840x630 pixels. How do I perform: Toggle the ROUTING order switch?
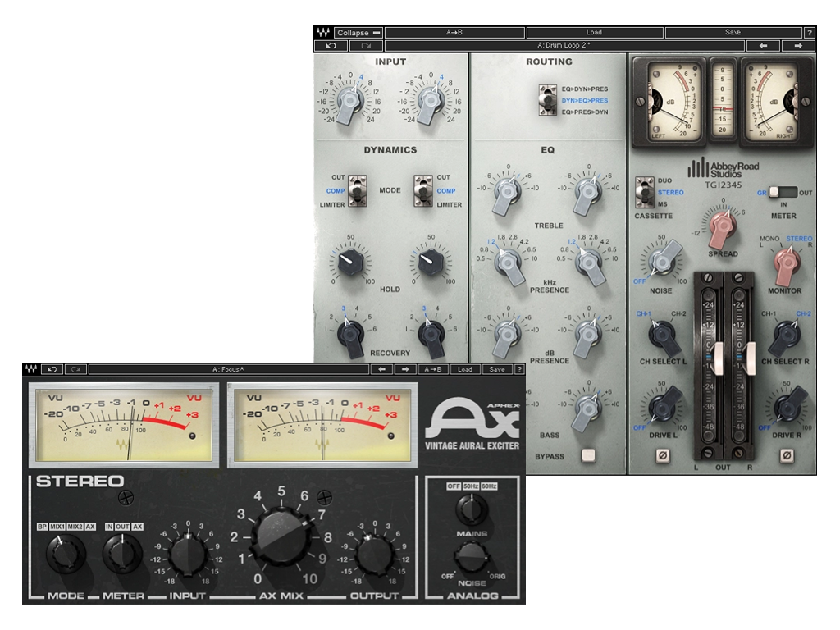tap(547, 100)
